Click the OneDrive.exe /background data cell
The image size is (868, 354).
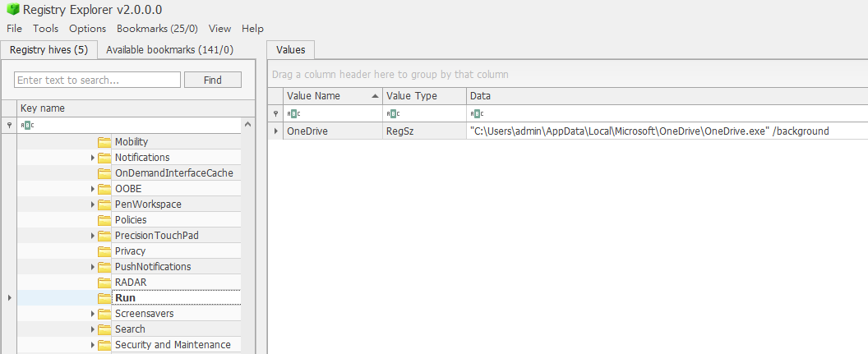coord(667,131)
